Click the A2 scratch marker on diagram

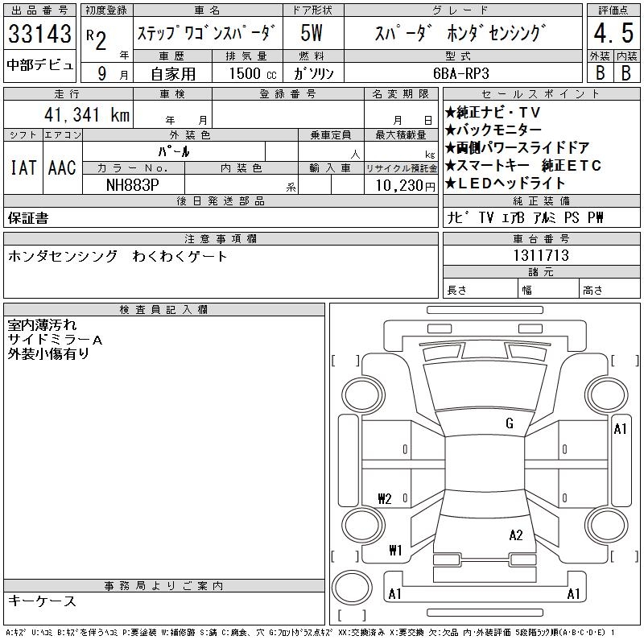pos(516,535)
